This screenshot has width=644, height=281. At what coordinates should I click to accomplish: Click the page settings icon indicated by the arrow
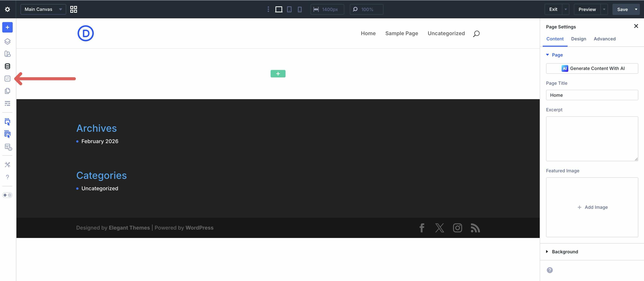click(7, 79)
